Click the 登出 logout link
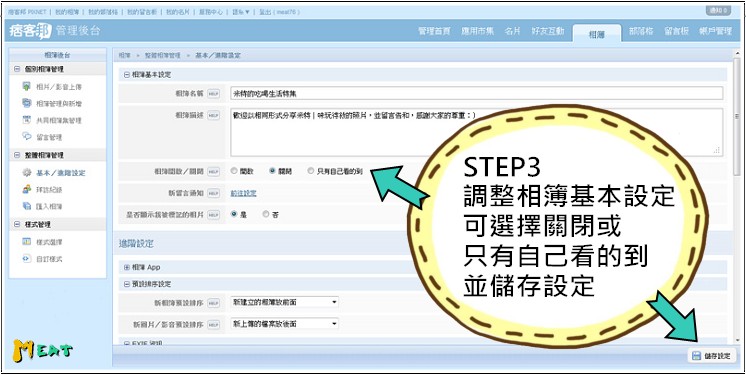Image resolution: width=746 pixels, height=375 pixels. click(x=265, y=12)
